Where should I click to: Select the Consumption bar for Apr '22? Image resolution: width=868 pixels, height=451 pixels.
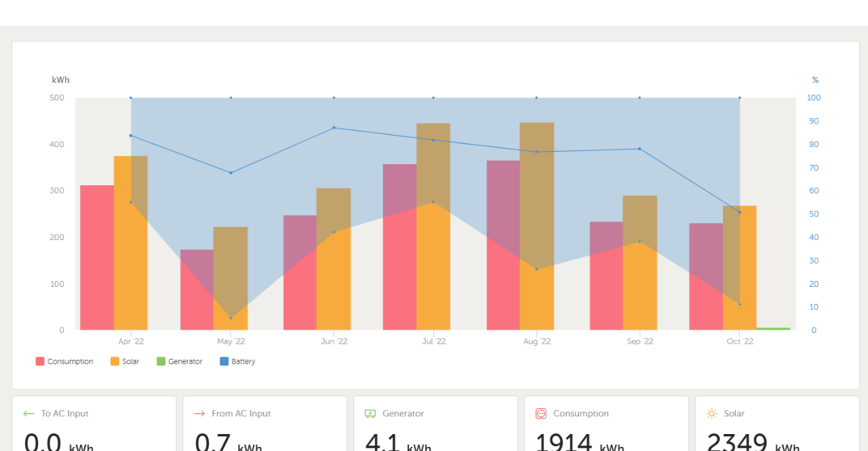(x=97, y=258)
